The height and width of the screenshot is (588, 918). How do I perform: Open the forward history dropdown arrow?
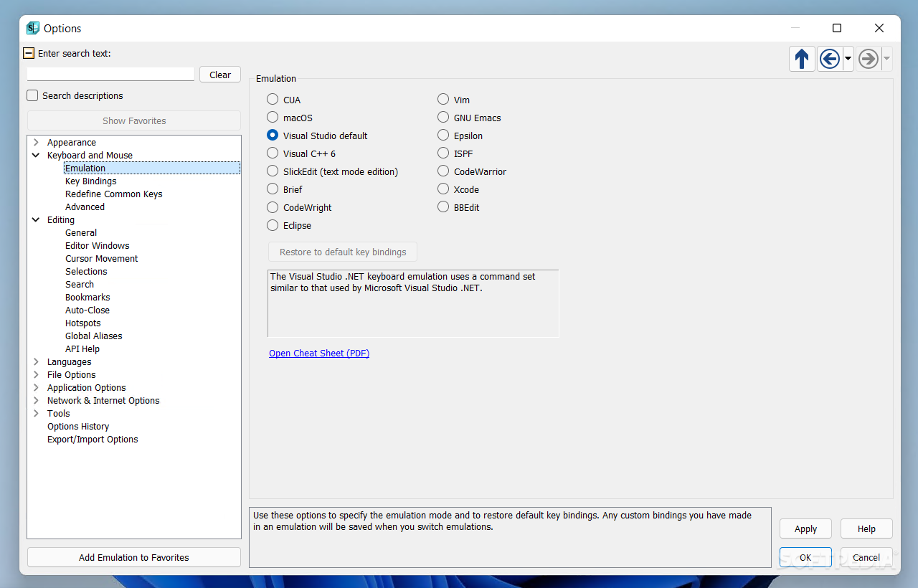(886, 59)
